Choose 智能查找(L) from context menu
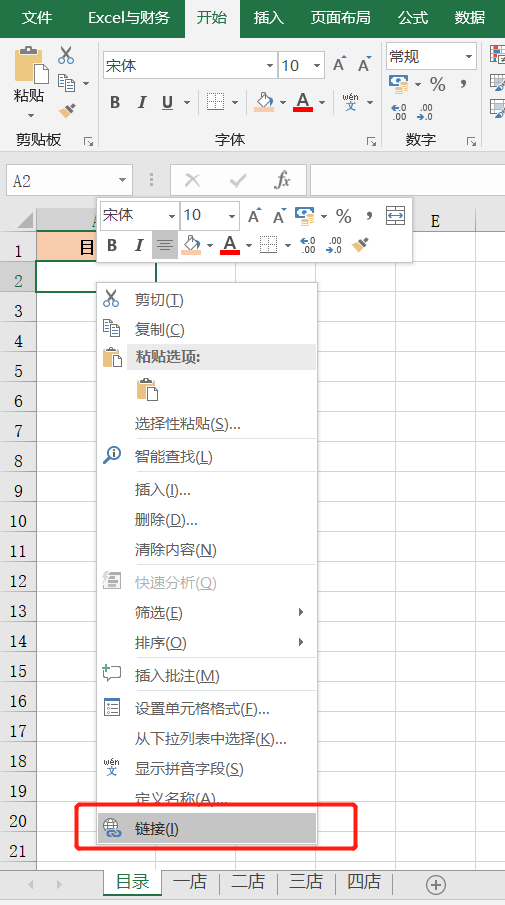 coord(207,457)
